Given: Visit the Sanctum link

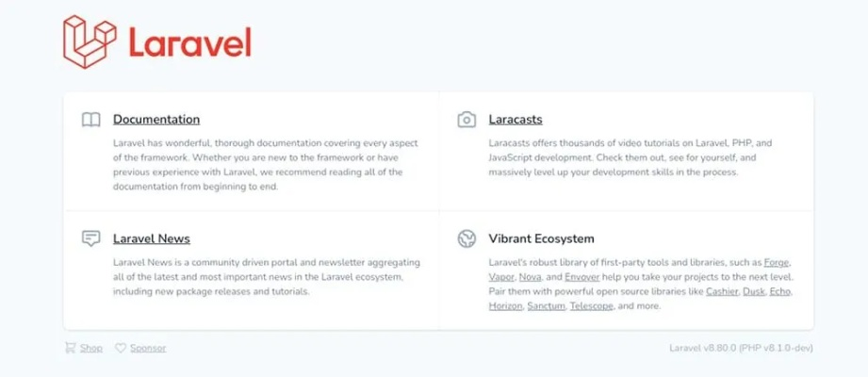Looking at the screenshot, I should click(x=546, y=307).
